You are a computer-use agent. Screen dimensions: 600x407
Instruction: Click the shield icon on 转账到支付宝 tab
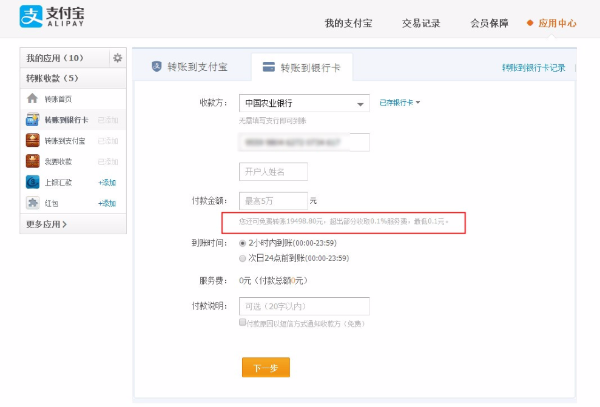click(157, 67)
